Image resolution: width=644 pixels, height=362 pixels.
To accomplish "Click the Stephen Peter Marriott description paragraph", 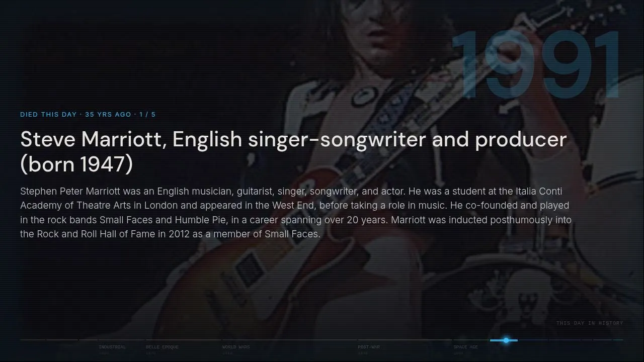I will point(296,213).
